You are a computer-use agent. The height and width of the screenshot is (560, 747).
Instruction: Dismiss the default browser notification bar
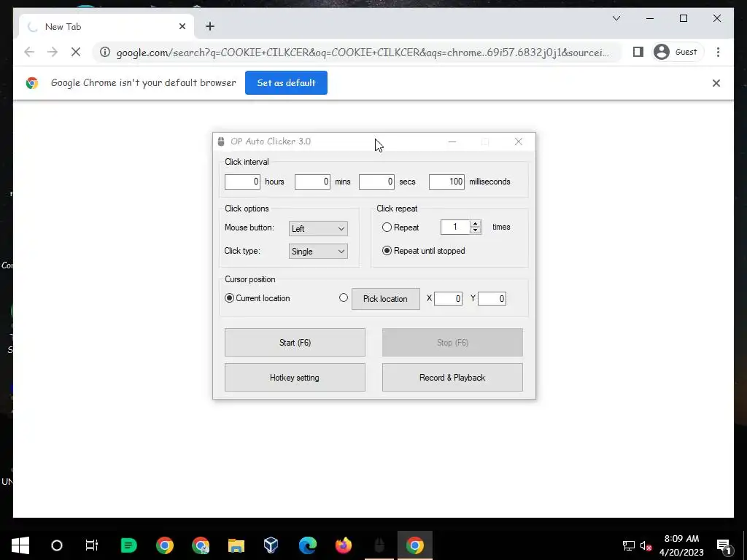point(716,83)
